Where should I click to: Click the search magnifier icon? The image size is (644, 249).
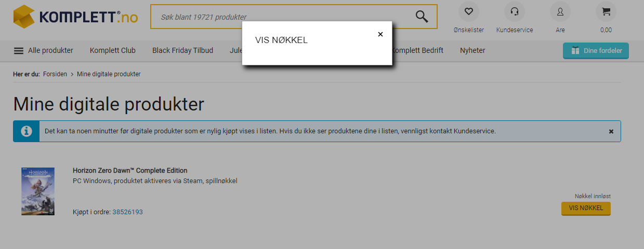point(422,17)
